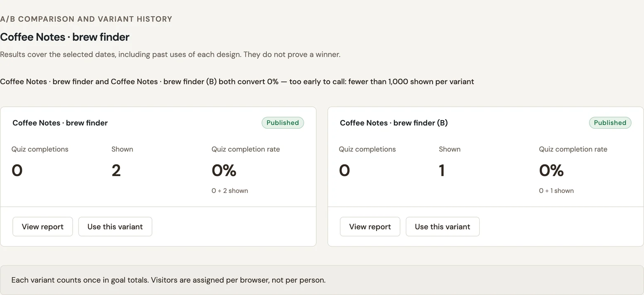644x295 pixels.
Task: Select the page heading Coffee Notes · brew finder
Action: (x=65, y=37)
